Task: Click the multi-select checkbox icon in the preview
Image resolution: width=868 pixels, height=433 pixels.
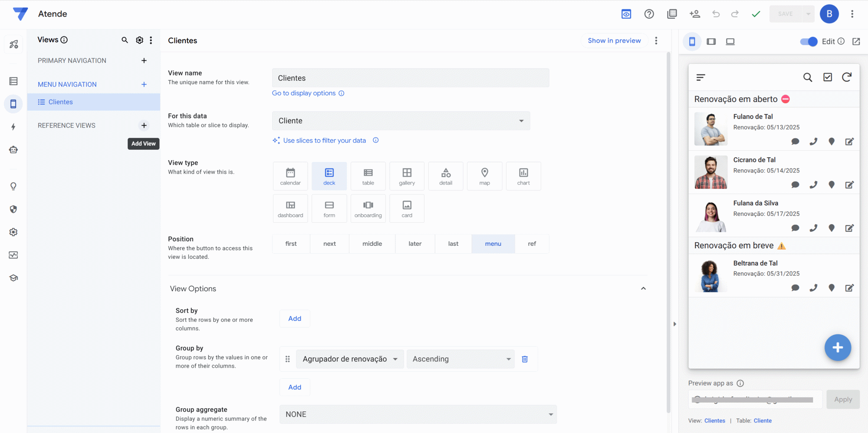Action: tap(827, 77)
